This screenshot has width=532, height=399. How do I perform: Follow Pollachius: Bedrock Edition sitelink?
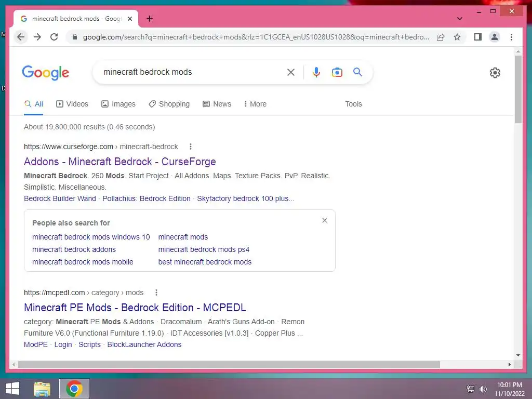(x=147, y=198)
